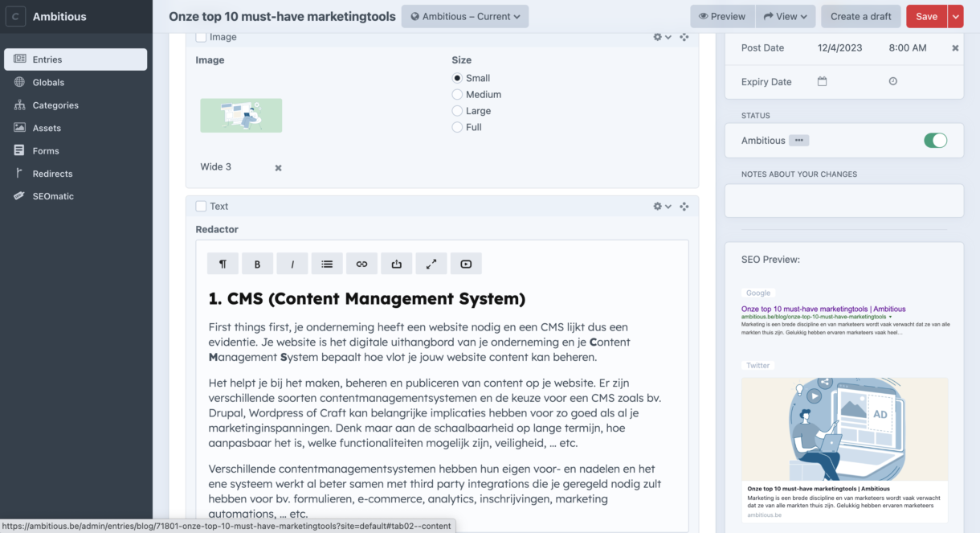
Task: Open the link tool in the Redactor editor
Action: click(361, 263)
